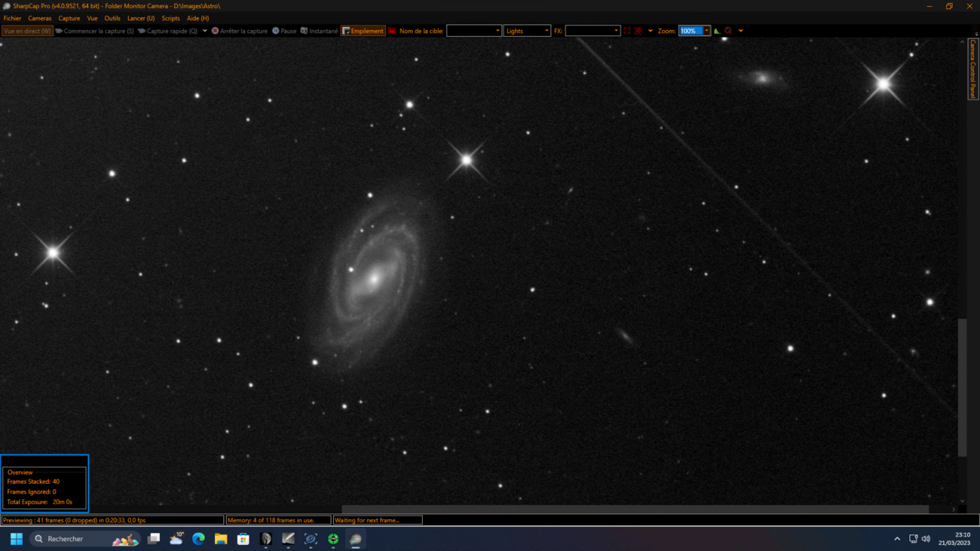Click the blue orbit-rings app taskbar icon
The image size is (980, 551).
(311, 539)
